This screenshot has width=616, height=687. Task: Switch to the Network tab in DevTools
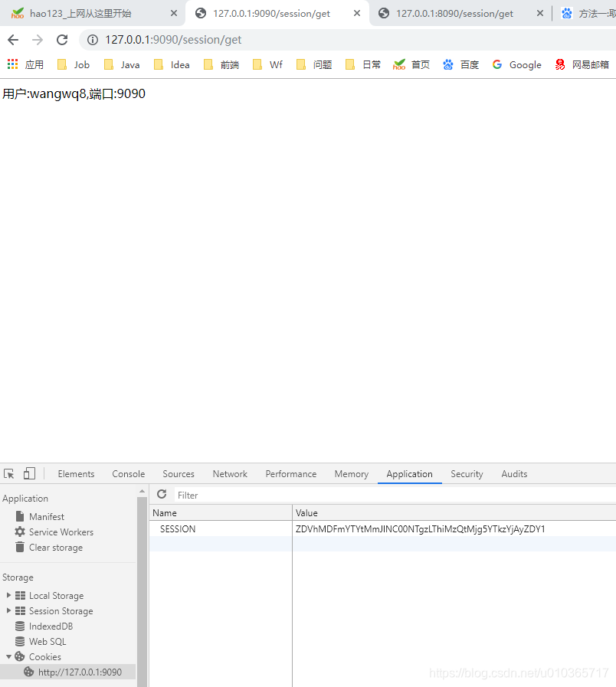[x=230, y=473]
